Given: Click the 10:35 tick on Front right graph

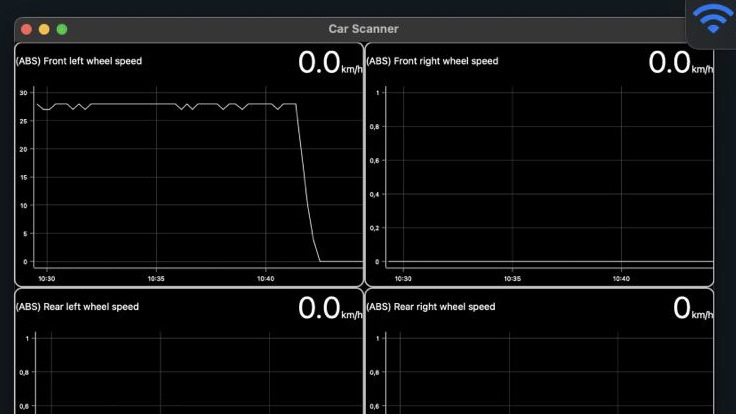Looking at the screenshot, I should (x=513, y=279).
